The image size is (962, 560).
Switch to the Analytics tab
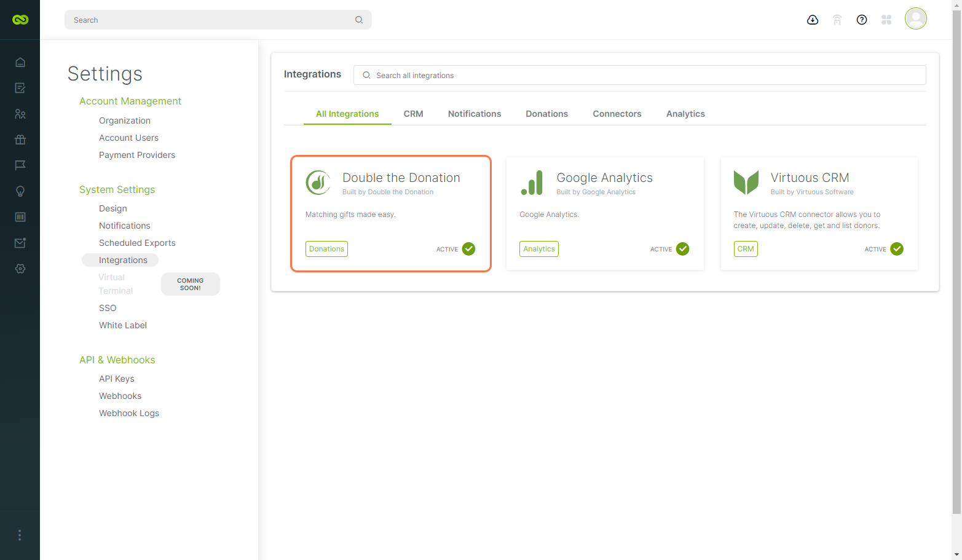click(685, 114)
